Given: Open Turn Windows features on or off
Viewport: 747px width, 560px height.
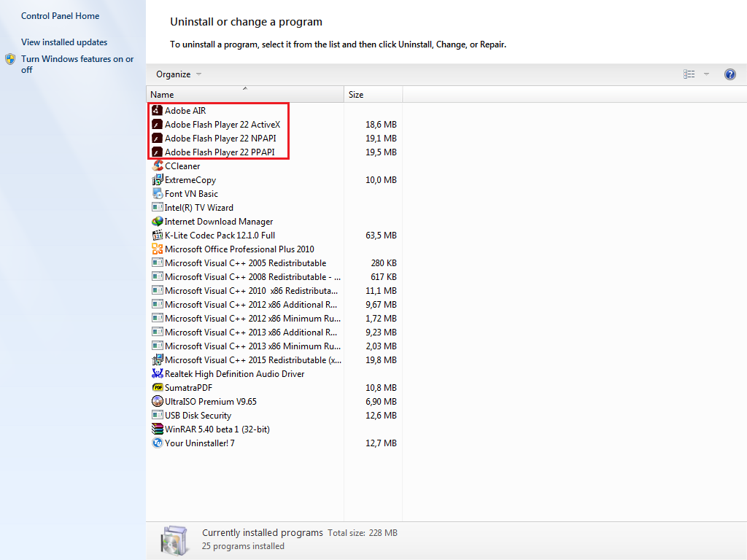Looking at the screenshot, I should point(77,64).
